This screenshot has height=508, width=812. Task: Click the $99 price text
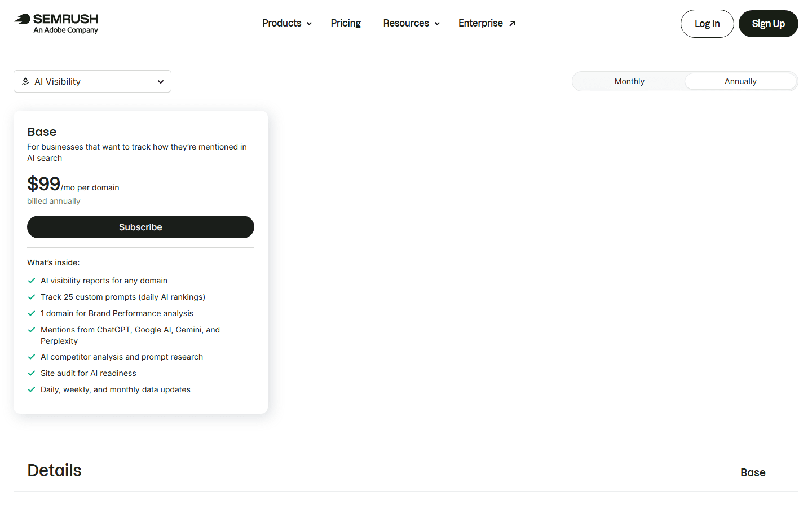[x=43, y=184]
